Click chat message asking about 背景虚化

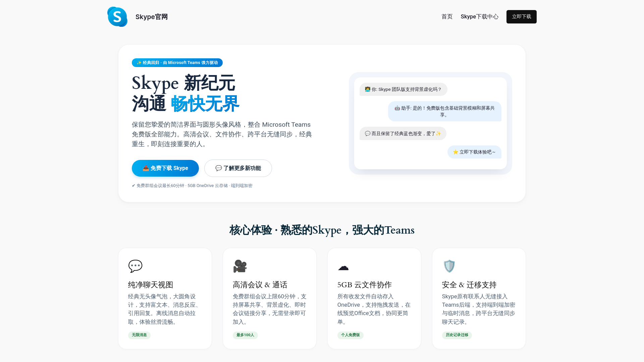tap(403, 89)
